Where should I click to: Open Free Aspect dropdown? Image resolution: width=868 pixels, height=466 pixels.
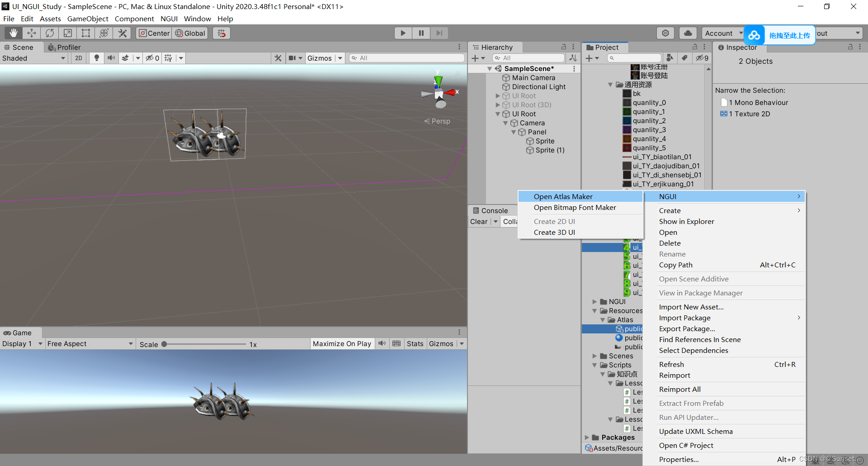pos(90,344)
